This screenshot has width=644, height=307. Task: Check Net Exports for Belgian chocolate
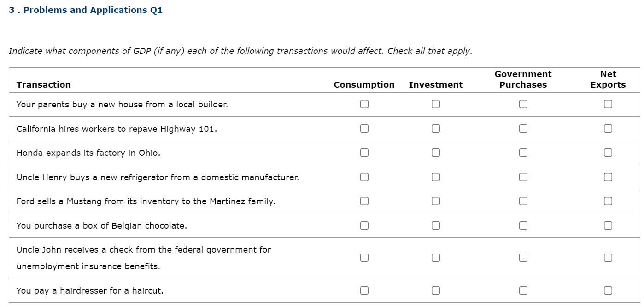[x=608, y=225]
